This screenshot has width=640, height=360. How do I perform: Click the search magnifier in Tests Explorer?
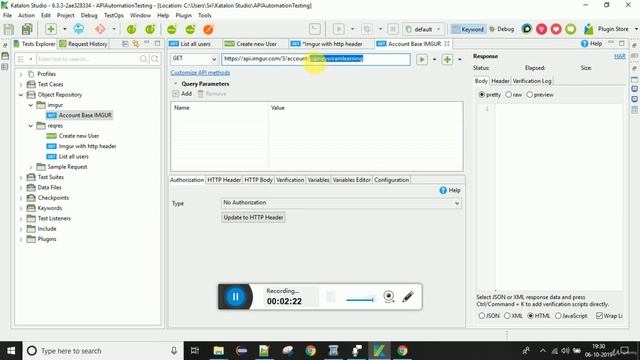[144, 59]
